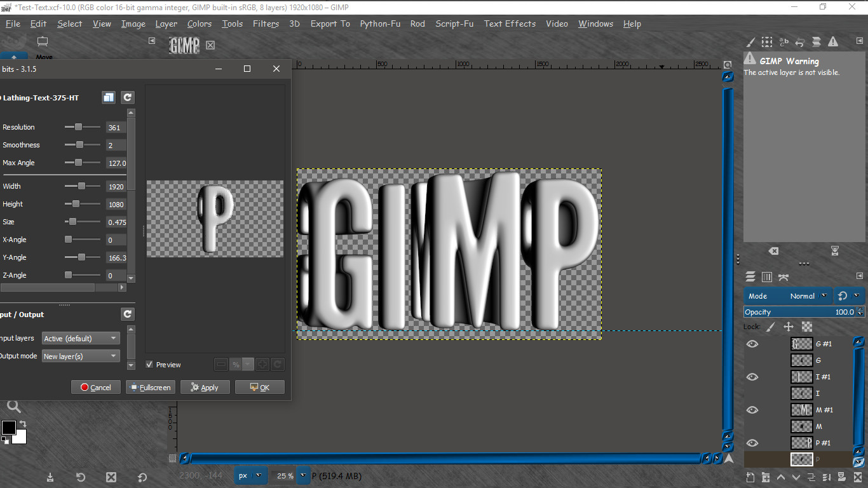The width and height of the screenshot is (868, 488).
Task: Click the Apply button
Action: 205,387
